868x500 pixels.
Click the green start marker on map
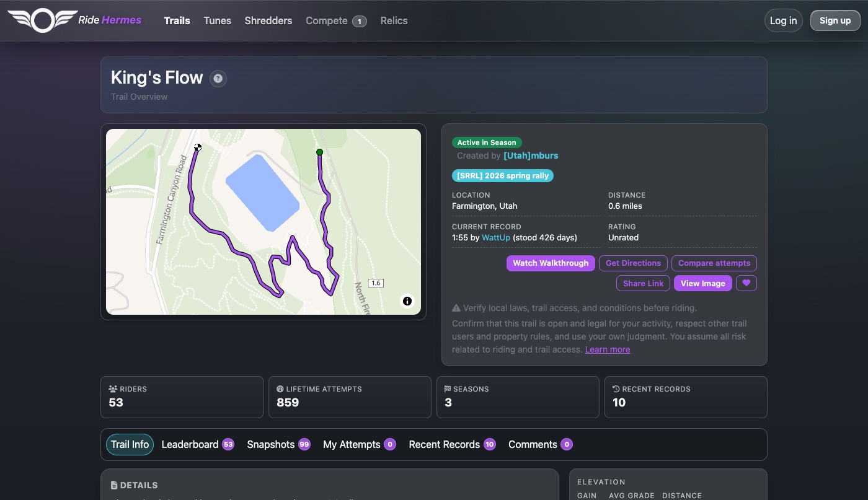[x=319, y=152]
